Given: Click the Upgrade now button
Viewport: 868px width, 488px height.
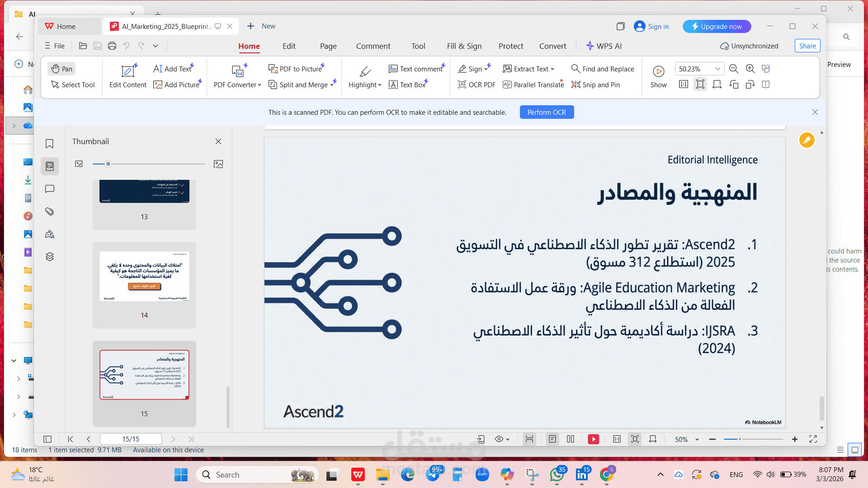Looking at the screenshot, I should click(717, 26).
